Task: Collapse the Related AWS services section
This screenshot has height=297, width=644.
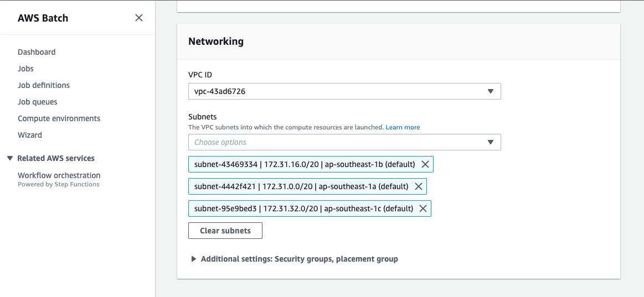Action: point(10,158)
